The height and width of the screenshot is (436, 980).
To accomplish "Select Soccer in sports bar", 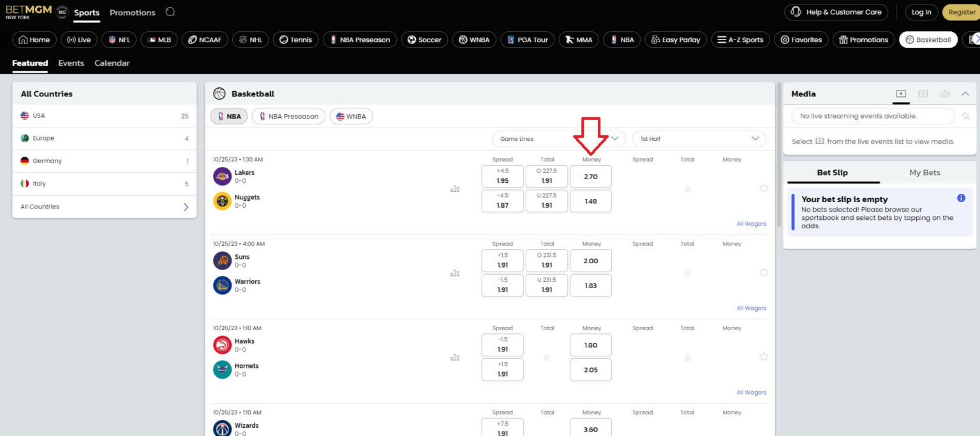I will point(424,40).
